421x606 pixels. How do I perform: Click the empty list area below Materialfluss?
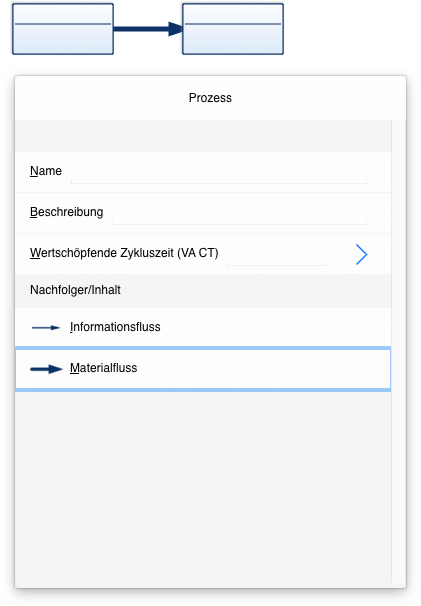point(203,488)
